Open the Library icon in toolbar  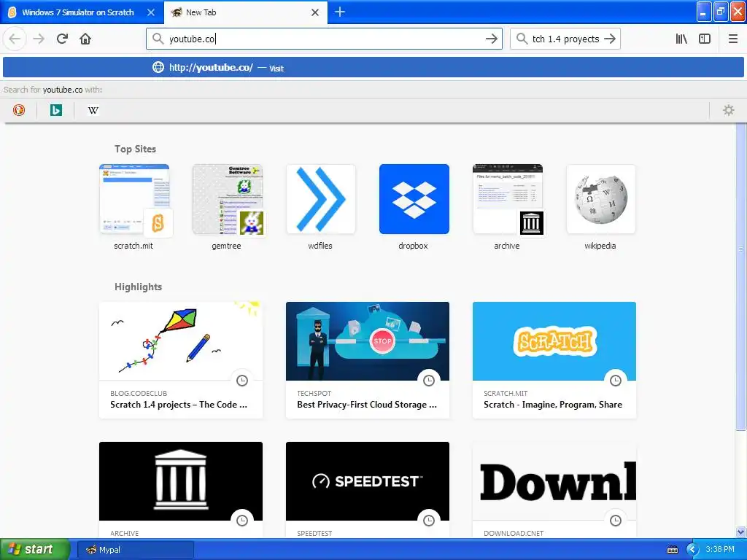[x=681, y=39]
